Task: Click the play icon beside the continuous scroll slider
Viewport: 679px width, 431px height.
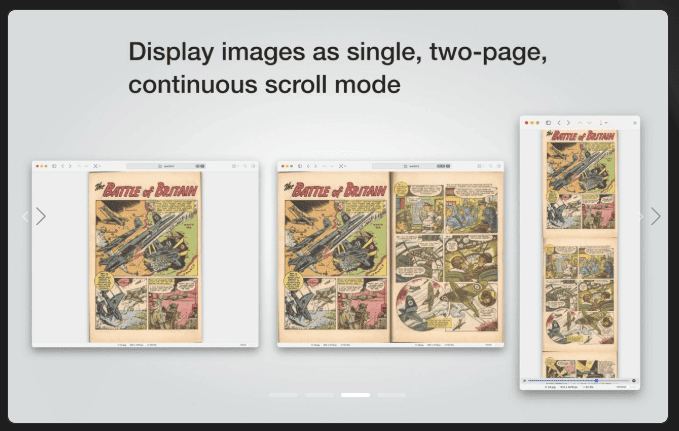Action: pyautogui.click(x=524, y=380)
